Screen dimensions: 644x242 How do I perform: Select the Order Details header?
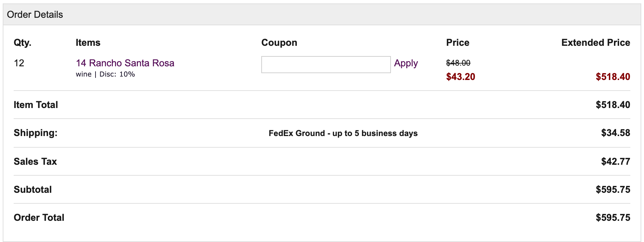click(35, 15)
